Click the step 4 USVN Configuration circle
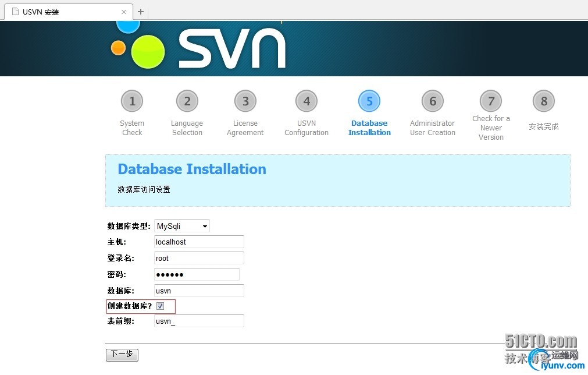The image size is (588, 375). pos(307,101)
